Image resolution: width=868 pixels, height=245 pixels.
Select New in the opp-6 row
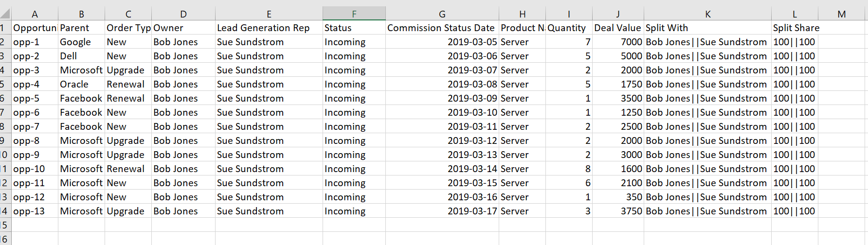[x=128, y=112]
